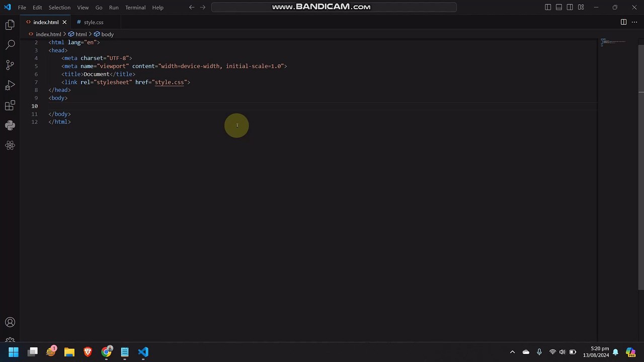
Task: Click the OneDrive cloud tray icon
Action: [526, 352]
